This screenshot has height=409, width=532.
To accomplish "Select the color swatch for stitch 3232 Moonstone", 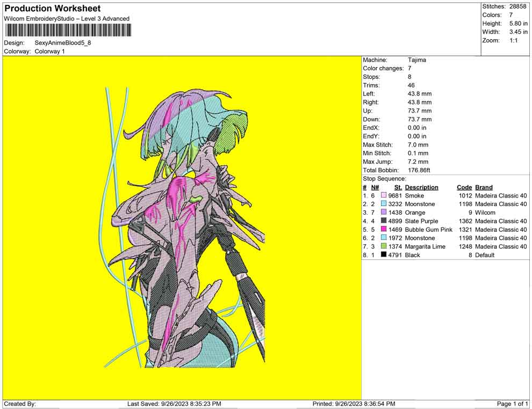I will (384, 204).
